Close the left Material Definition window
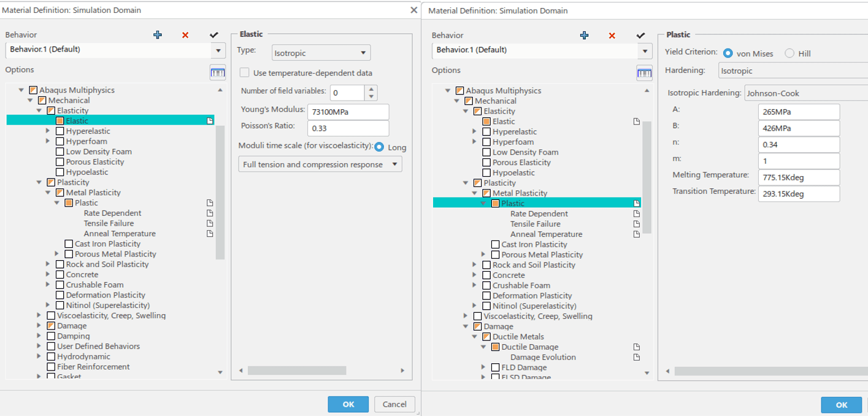The width and height of the screenshot is (868, 419). pyautogui.click(x=413, y=10)
